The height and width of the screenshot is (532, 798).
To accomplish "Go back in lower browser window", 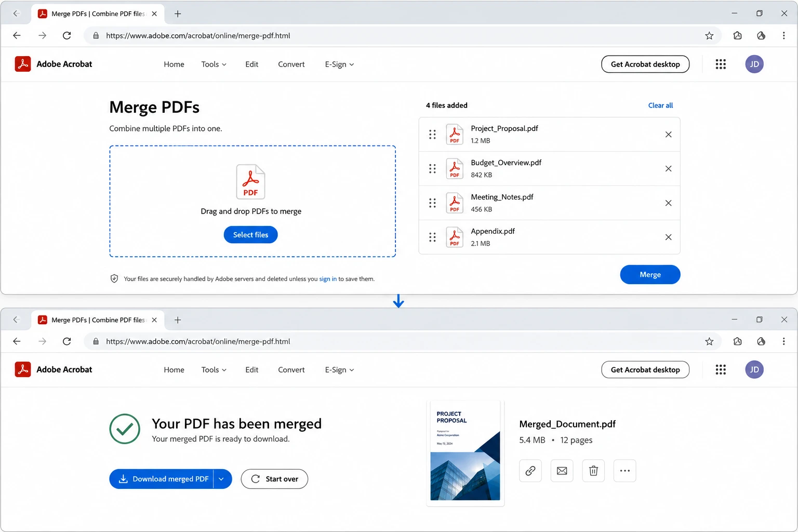I will pyautogui.click(x=17, y=341).
